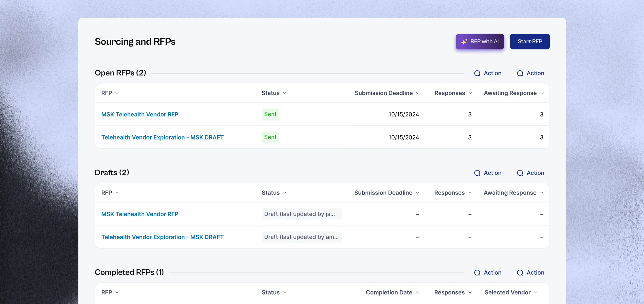Image resolution: width=644 pixels, height=304 pixels.
Task: Click the Drafts (2) heading
Action: [x=112, y=173]
